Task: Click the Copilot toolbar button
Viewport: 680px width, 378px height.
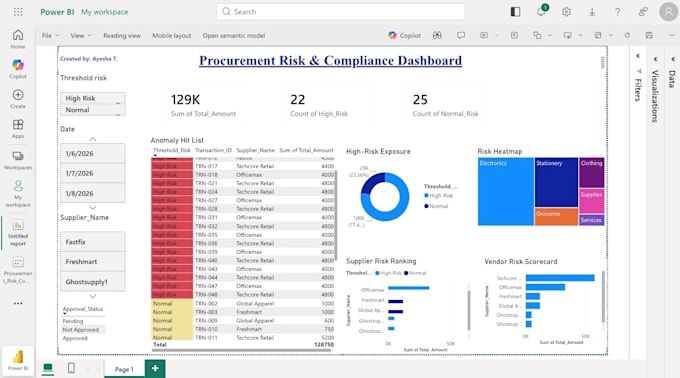Action: (404, 36)
